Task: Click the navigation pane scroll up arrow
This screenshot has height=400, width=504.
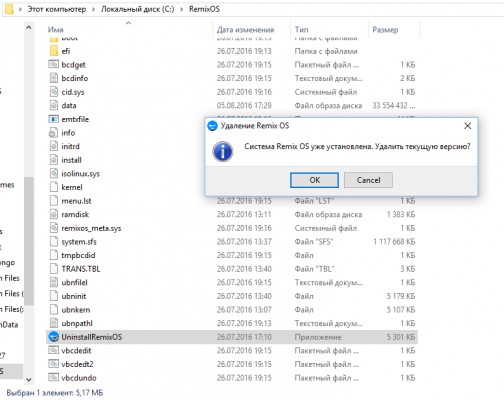Action: (x=29, y=28)
